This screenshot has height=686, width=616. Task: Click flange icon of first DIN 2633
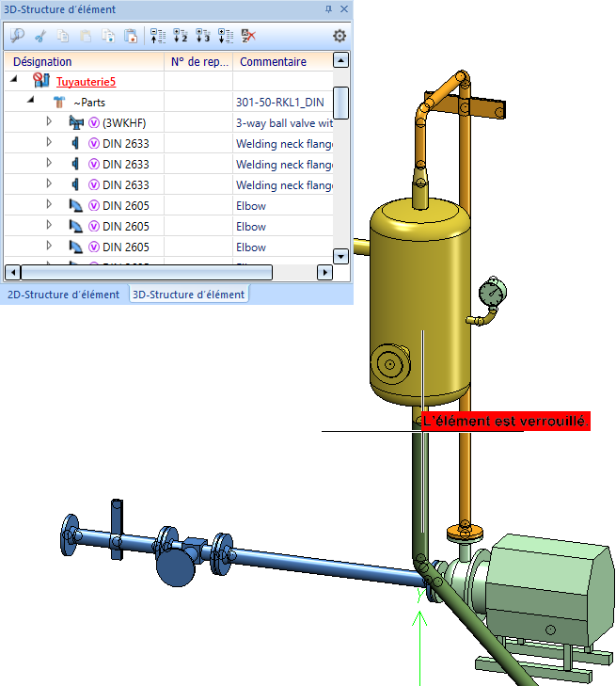[75, 143]
